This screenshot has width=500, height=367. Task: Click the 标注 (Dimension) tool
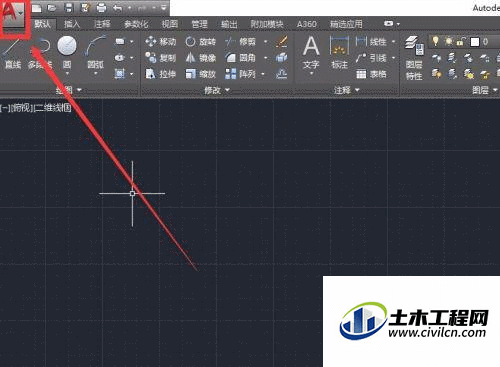coord(339,53)
